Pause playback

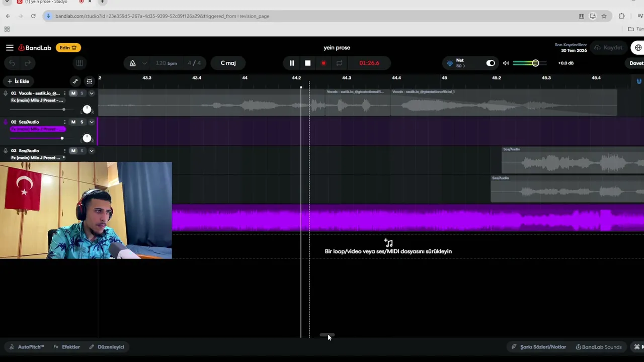point(292,63)
